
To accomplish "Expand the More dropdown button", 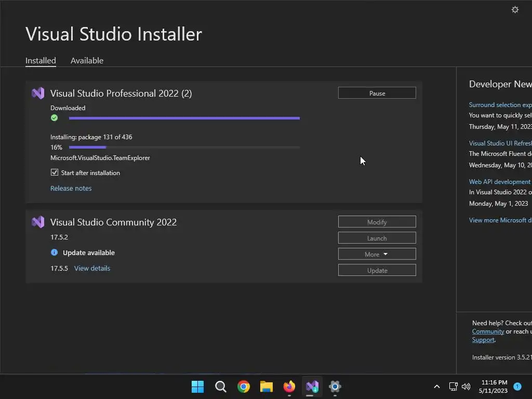I will 377,254.
